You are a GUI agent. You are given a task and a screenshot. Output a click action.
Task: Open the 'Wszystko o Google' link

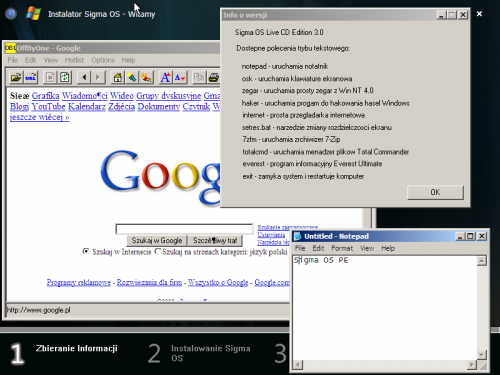click(x=218, y=282)
